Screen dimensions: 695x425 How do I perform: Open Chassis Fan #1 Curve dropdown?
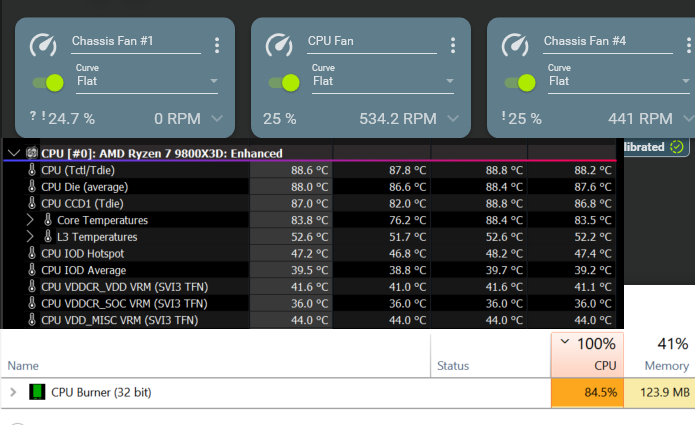tap(147, 81)
